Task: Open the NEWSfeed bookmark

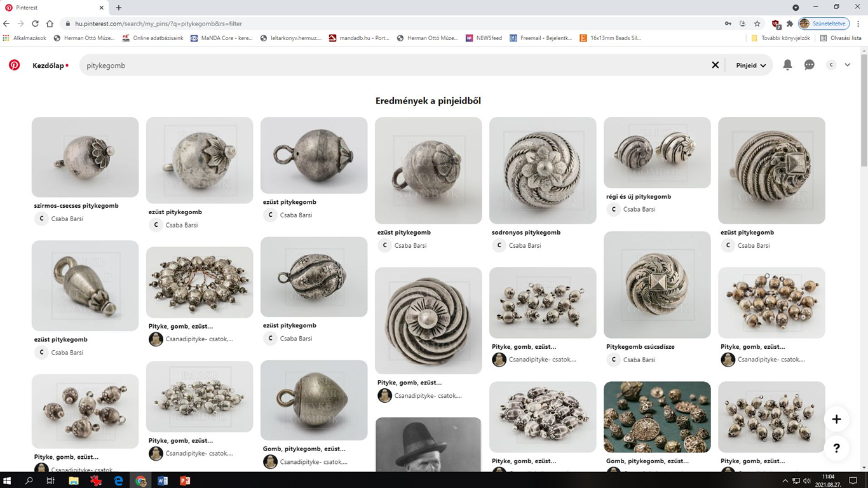Action: coord(483,38)
